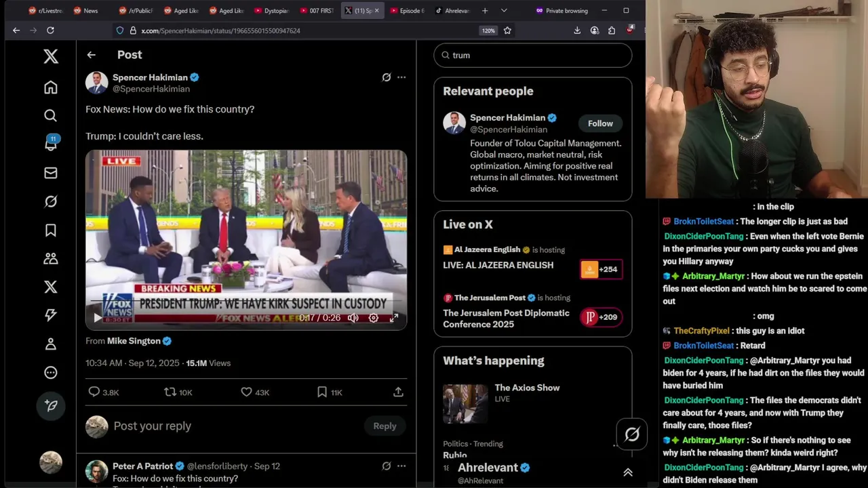Open three-dot menu on Peter A Patriot's reply

(x=401, y=466)
